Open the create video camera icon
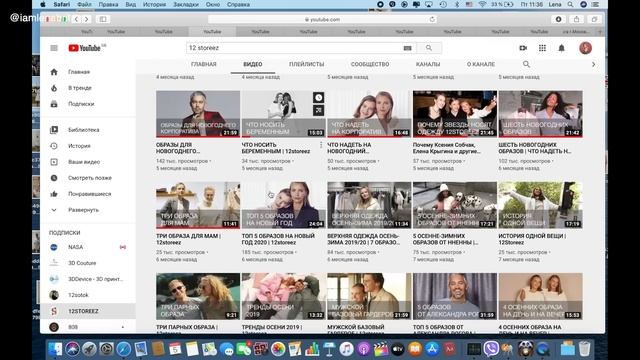This screenshot has height=360, width=640. point(523,48)
